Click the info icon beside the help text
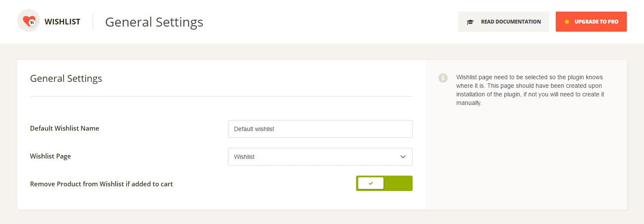Screen dimensions: 644x224 pyautogui.click(x=443, y=78)
